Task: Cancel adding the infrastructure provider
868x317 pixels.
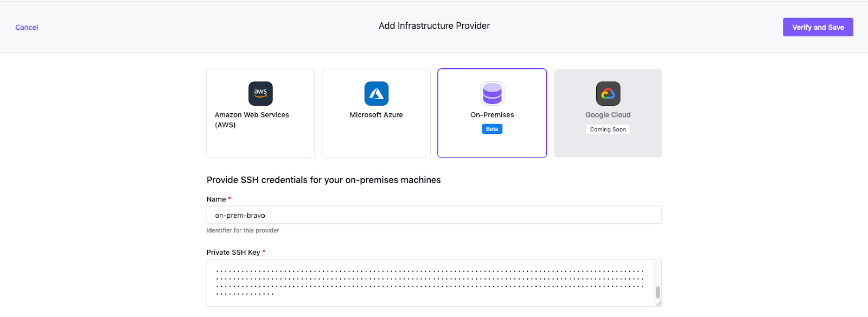Action: coord(27,28)
